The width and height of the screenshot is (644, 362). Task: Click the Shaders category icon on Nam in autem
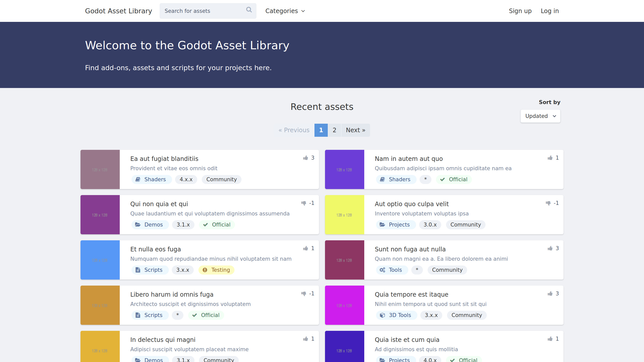(382, 179)
